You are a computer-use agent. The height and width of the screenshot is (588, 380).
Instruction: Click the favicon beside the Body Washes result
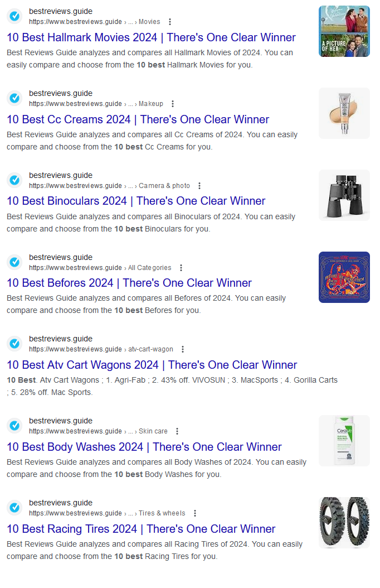click(14, 426)
